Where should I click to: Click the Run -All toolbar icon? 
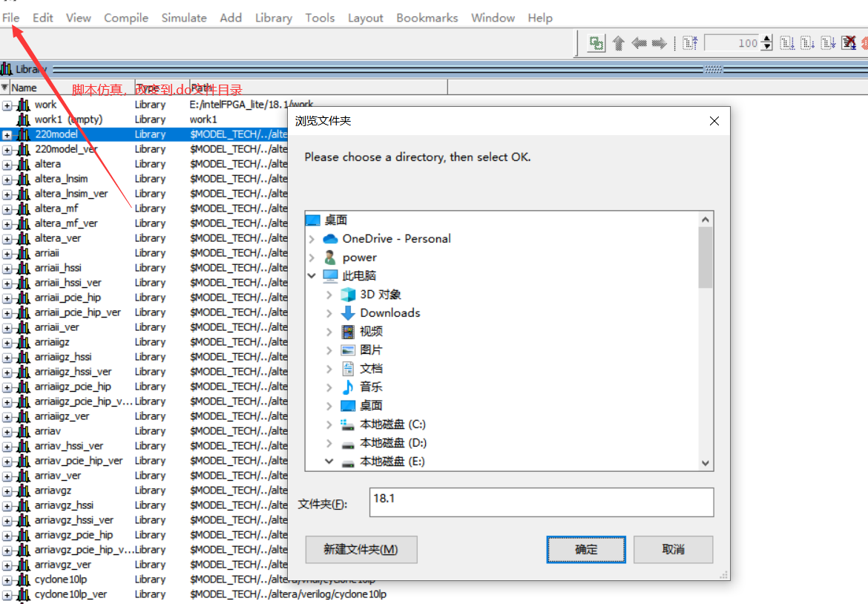click(828, 43)
